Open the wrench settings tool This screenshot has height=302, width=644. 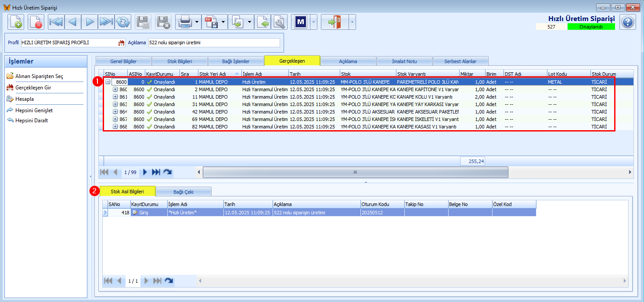click(x=279, y=21)
